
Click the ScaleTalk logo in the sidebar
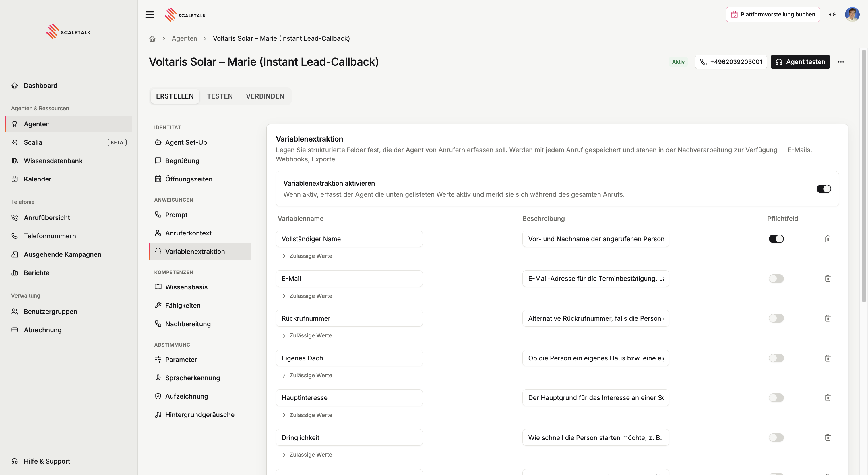68,32
